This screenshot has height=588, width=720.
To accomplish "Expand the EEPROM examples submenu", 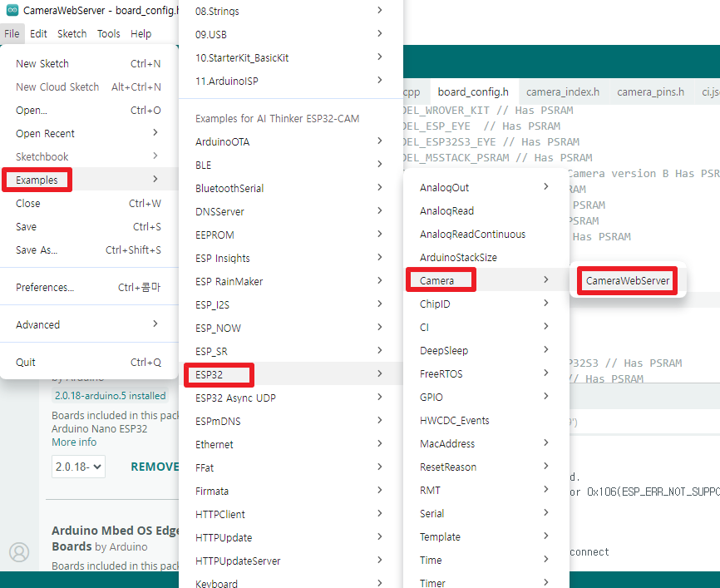I will [291, 235].
